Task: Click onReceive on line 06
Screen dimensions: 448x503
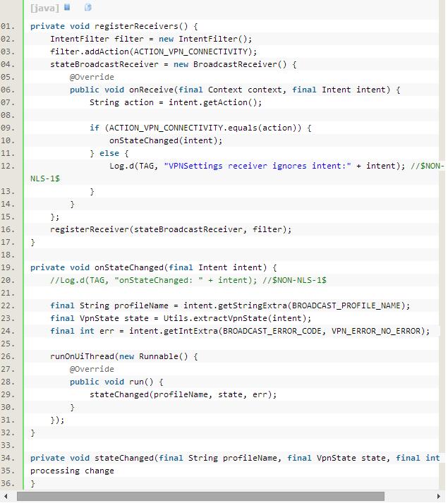Action: click(151, 90)
